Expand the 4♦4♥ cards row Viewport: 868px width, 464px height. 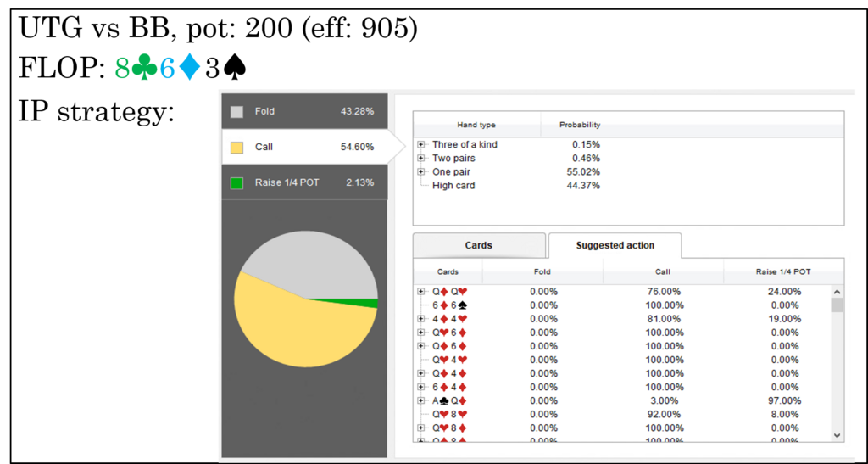[421, 319]
